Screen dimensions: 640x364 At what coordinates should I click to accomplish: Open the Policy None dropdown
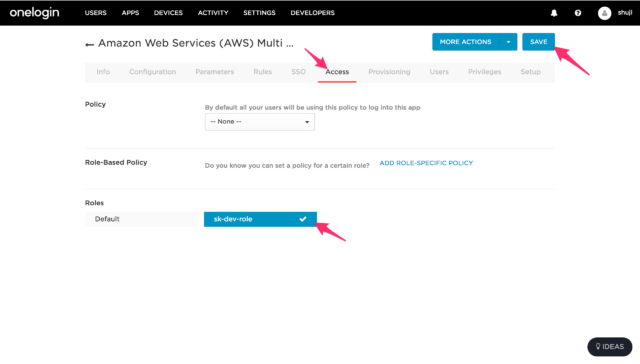click(260, 122)
